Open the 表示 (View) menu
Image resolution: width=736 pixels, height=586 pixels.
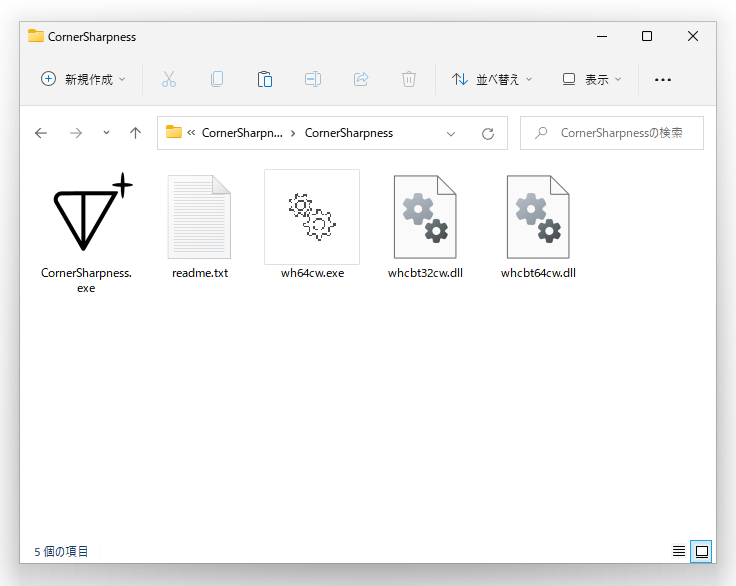[592, 79]
